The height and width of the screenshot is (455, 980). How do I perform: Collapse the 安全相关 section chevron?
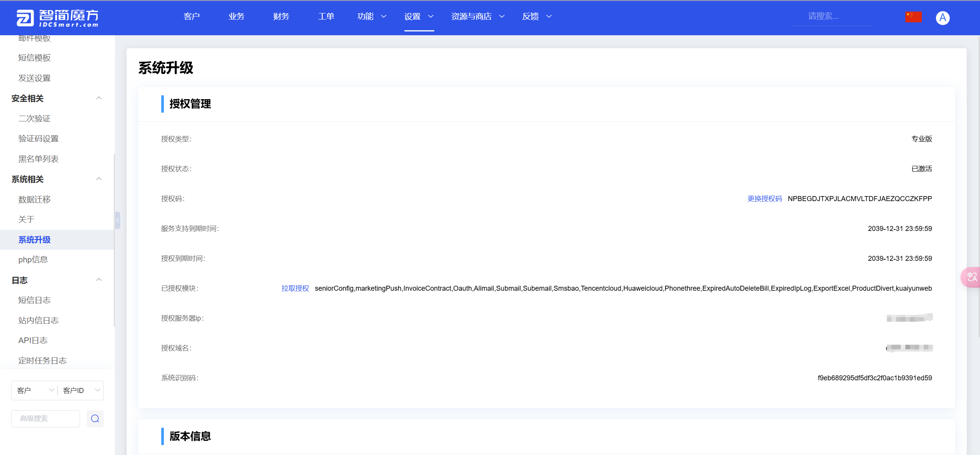[x=99, y=98]
